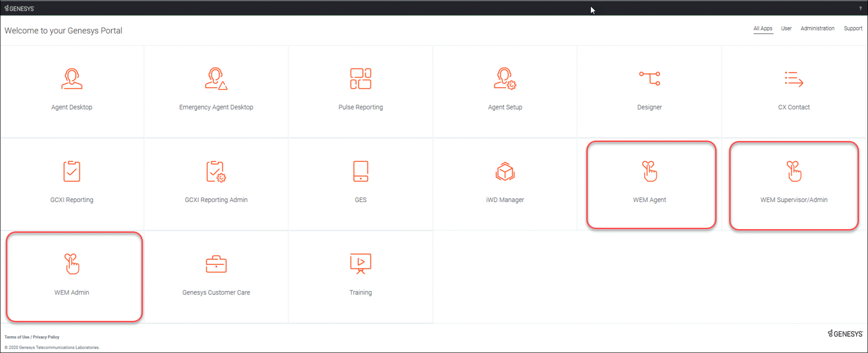Click the GCXI Reporting Admin label
Viewport: 868px width, 353px height.
(x=216, y=200)
